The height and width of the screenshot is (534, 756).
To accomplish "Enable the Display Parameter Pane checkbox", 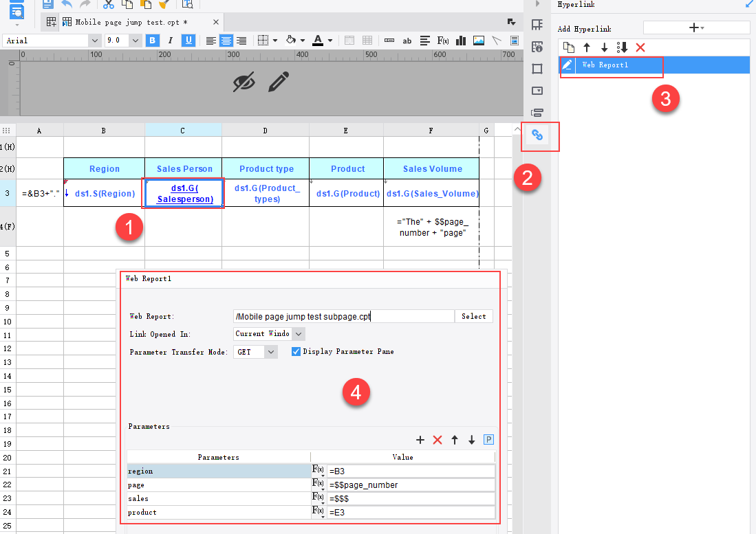I will [295, 351].
